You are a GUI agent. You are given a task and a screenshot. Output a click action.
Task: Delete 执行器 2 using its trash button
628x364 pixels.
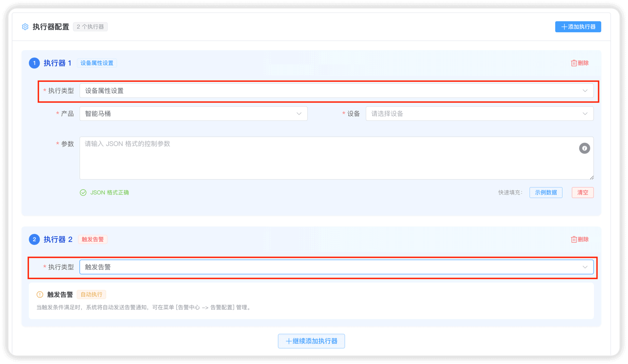pos(580,239)
